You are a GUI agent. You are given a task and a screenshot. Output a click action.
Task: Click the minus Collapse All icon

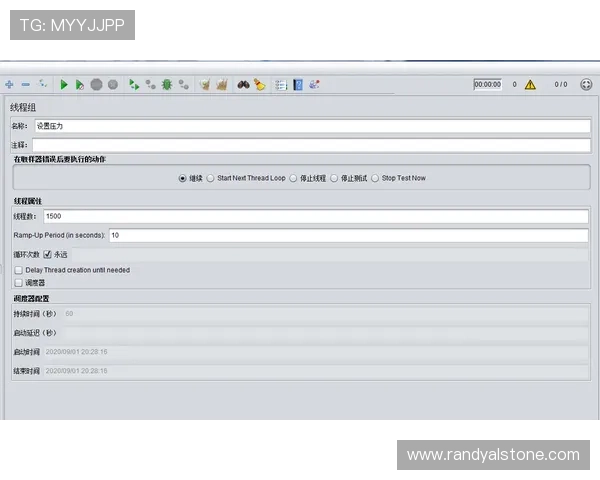coord(26,85)
